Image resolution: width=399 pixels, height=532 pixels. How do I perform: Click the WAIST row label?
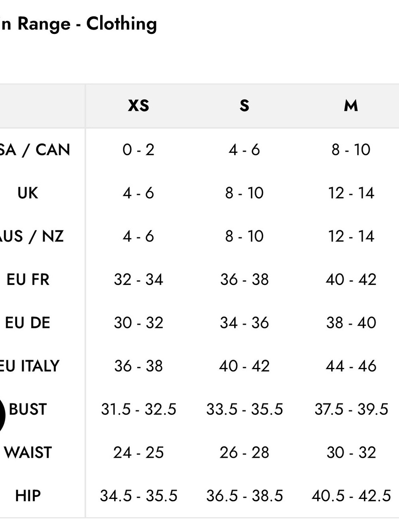click(x=28, y=453)
